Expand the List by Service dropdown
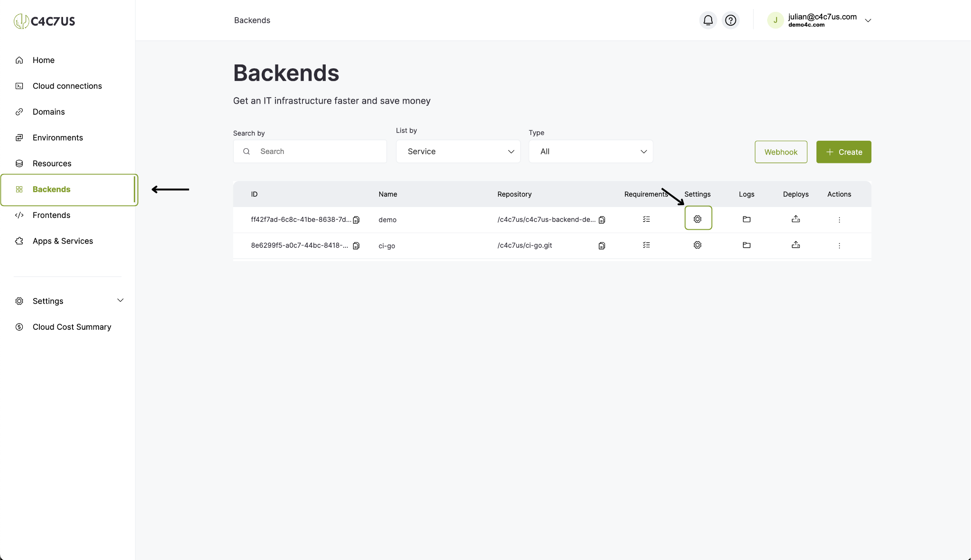The width and height of the screenshot is (971, 560). coord(458,152)
